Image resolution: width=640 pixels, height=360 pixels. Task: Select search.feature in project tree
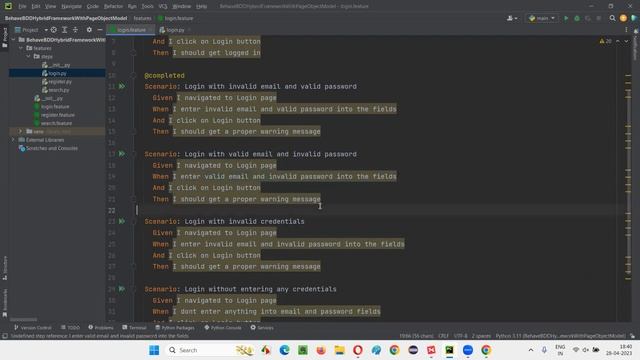point(56,123)
